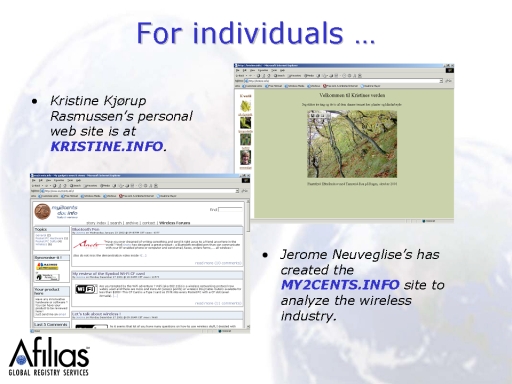The image size is (512, 384).
Task: Click the Search toolbar button in Kristine's browser
Action: click(x=279, y=76)
